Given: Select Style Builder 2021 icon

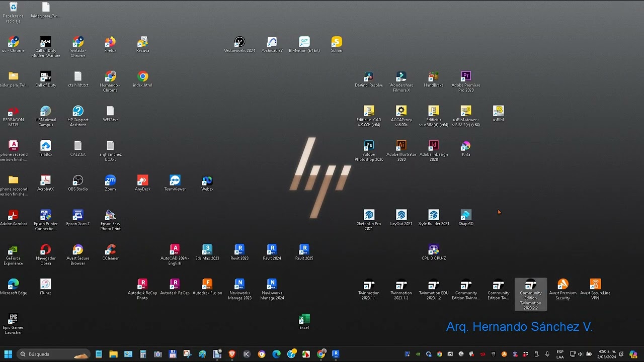Looking at the screenshot, I should tap(434, 218).
